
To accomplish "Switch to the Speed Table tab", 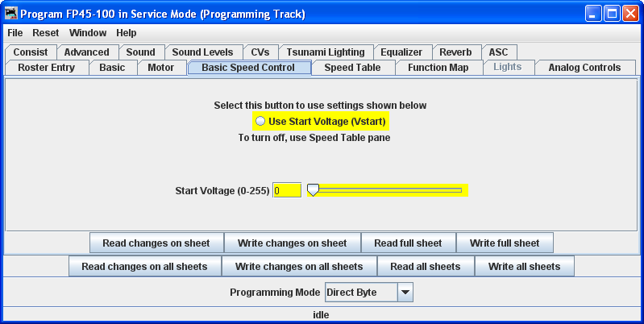I will point(352,68).
